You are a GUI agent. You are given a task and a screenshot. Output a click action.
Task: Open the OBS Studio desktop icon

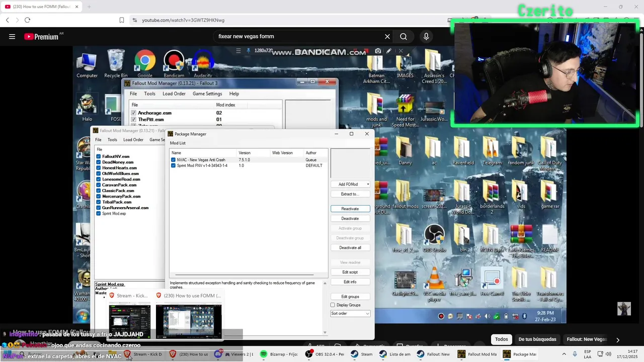[x=434, y=238]
